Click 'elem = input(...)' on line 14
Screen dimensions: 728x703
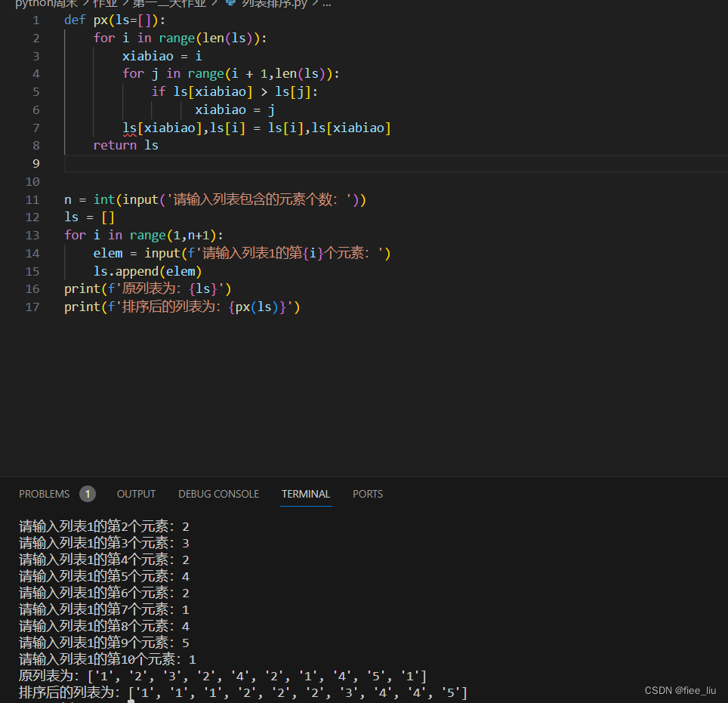(242, 253)
